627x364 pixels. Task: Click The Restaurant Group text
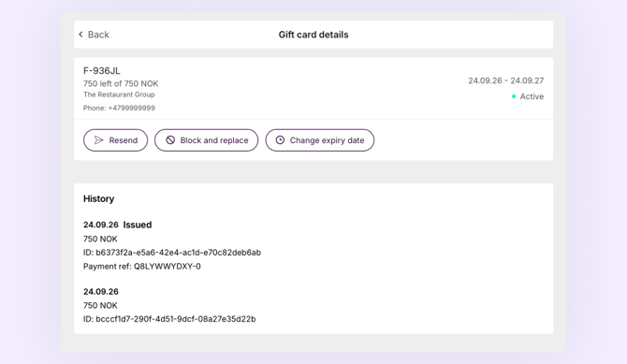[119, 95]
